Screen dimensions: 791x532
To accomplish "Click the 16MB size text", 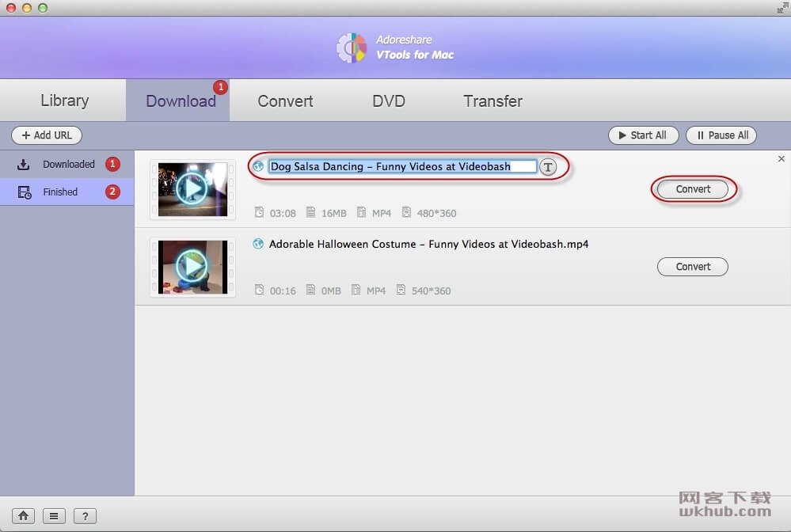I will coord(334,213).
